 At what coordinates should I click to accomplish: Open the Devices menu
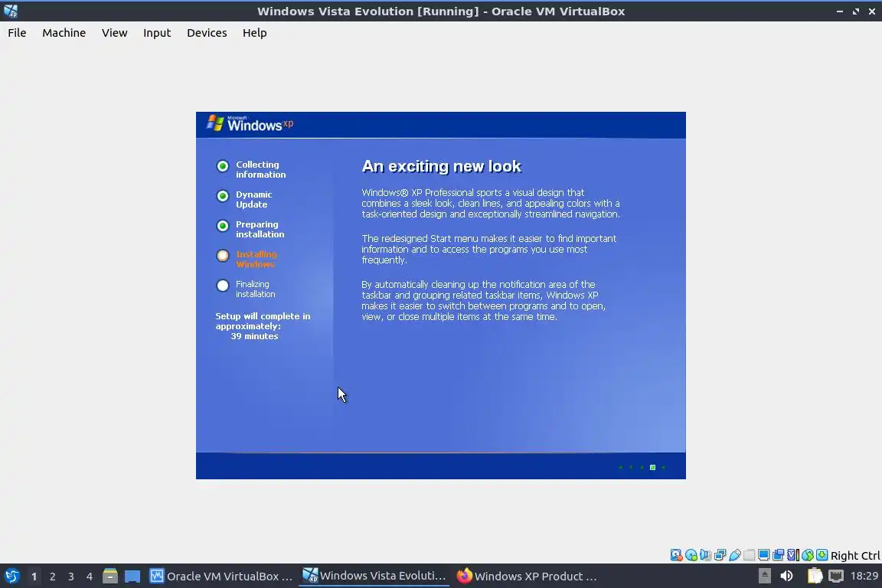207,33
